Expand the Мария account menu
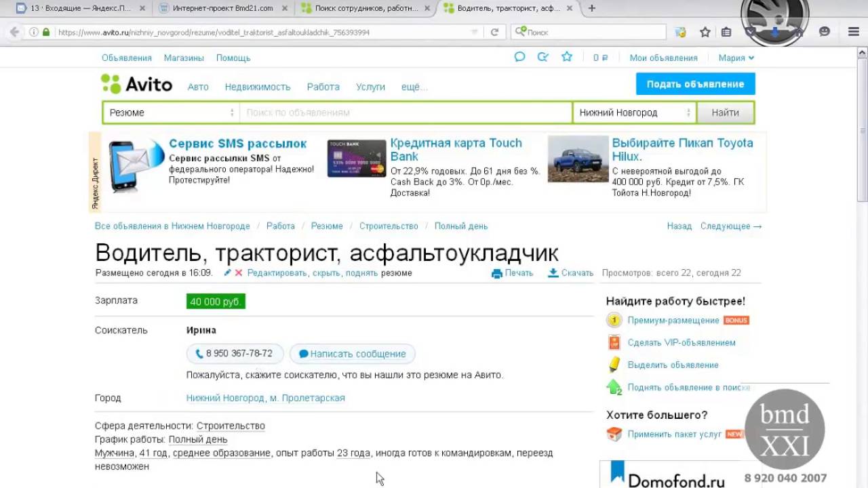 tap(736, 58)
